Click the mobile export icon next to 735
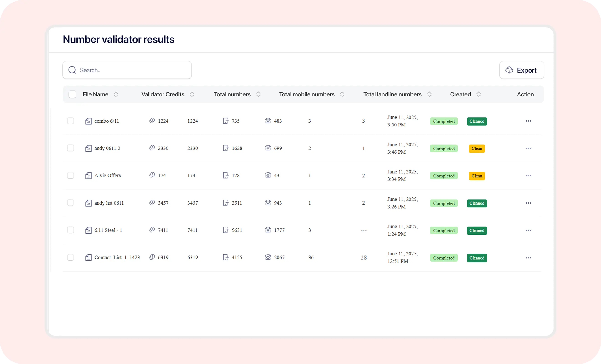Screen dimensions: 601x364 point(226,121)
